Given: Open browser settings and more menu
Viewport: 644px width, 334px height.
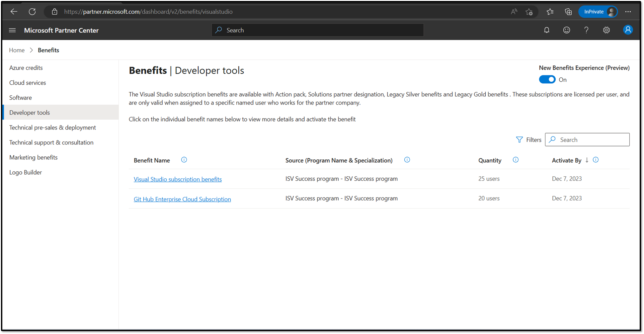Looking at the screenshot, I should [x=628, y=12].
